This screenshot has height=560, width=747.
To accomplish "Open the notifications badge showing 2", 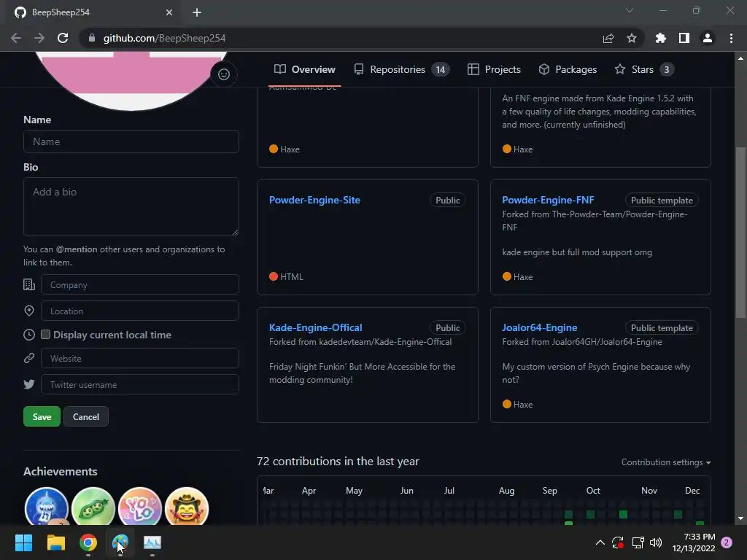I will click(x=727, y=542).
